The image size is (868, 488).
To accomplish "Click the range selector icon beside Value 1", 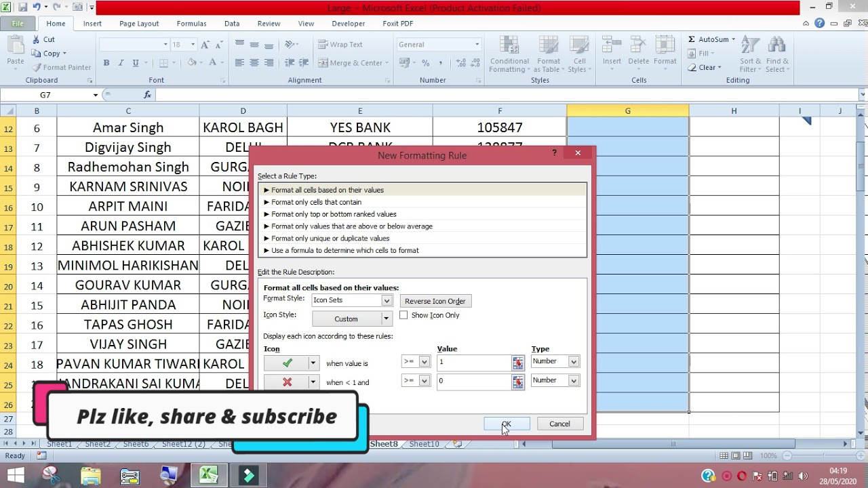I will tap(518, 363).
